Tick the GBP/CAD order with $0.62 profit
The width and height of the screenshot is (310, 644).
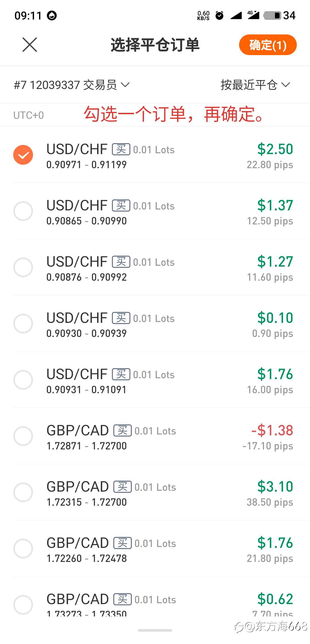[23, 605]
